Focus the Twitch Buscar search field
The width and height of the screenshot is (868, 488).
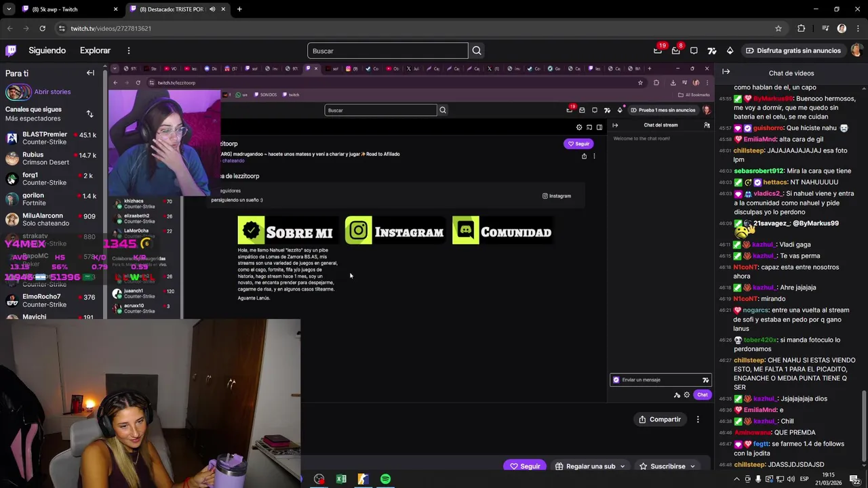(x=387, y=51)
